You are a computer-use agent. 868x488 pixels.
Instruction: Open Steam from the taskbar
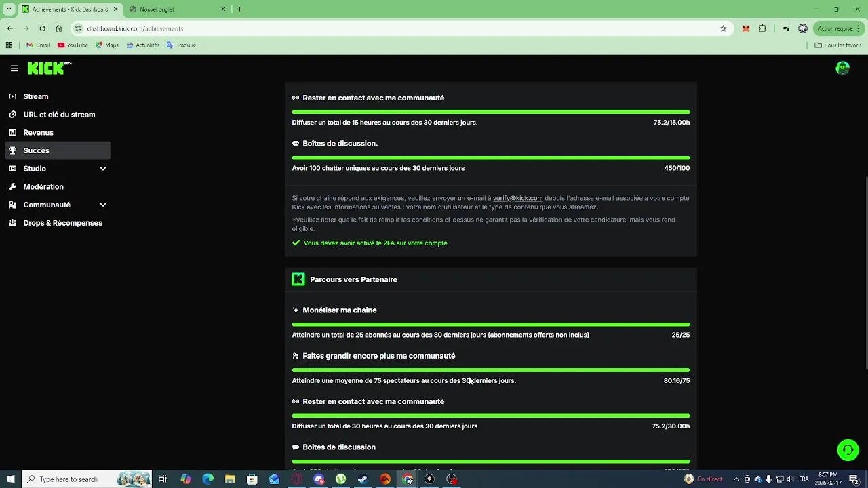(363, 479)
